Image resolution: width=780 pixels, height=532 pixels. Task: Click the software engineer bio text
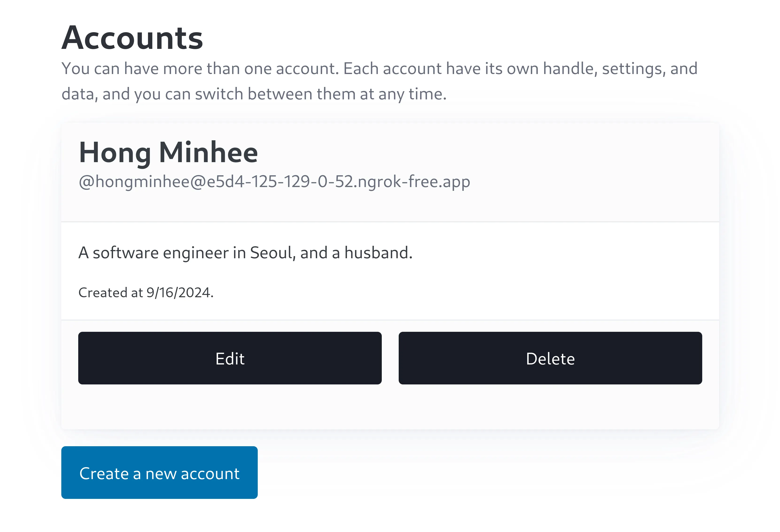click(x=245, y=253)
